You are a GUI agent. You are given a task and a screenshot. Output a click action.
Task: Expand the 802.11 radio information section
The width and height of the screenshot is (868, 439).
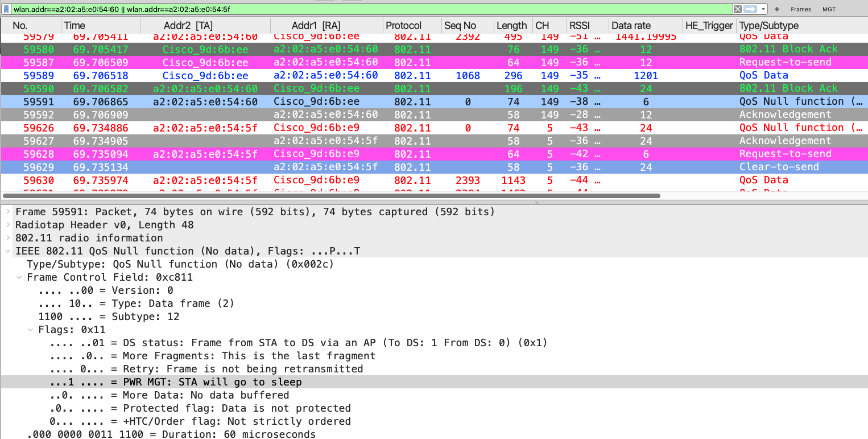point(8,238)
